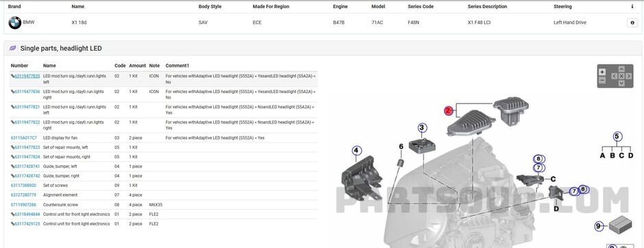The width and height of the screenshot is (644, 248).
Task: Open Guide bumper left part 63117428741
Action: [x=27, y=166]
